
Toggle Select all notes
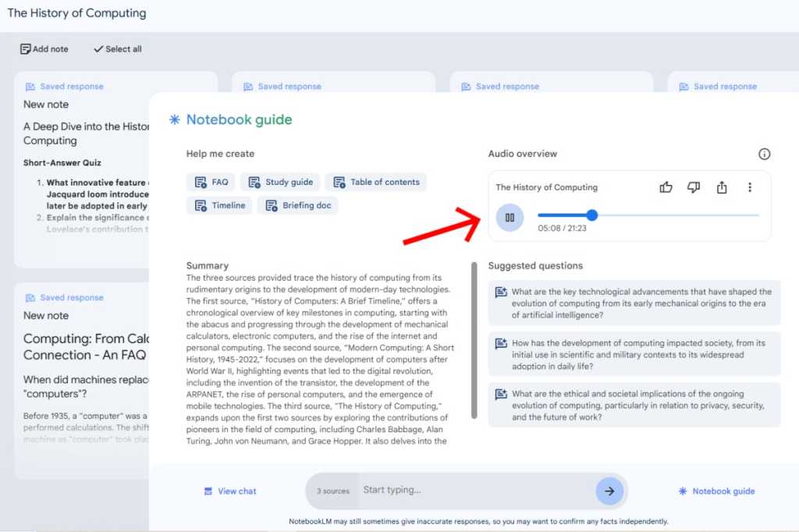(116, 48)
